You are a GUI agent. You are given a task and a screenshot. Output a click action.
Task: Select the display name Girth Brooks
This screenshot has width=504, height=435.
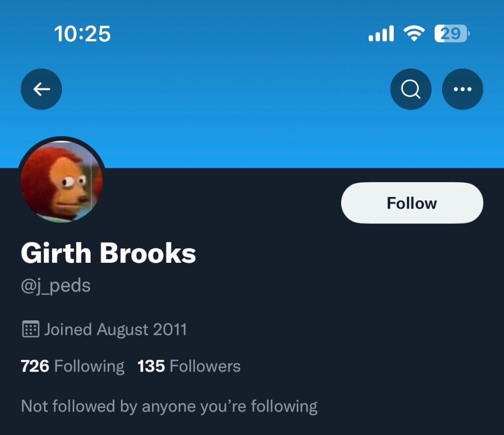[108, 253]
